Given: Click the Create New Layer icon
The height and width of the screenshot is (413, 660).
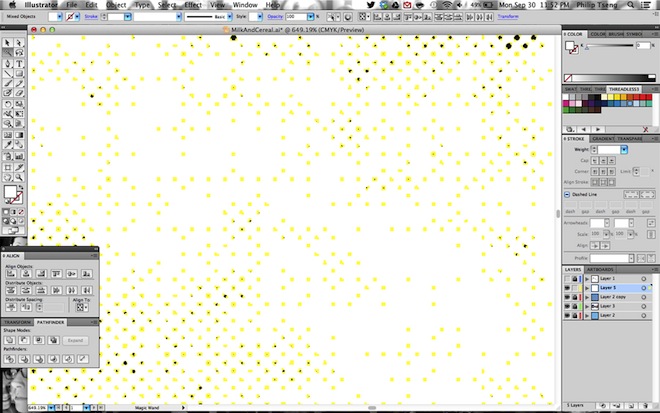Looking at the screenshot, I should (631, 406).
